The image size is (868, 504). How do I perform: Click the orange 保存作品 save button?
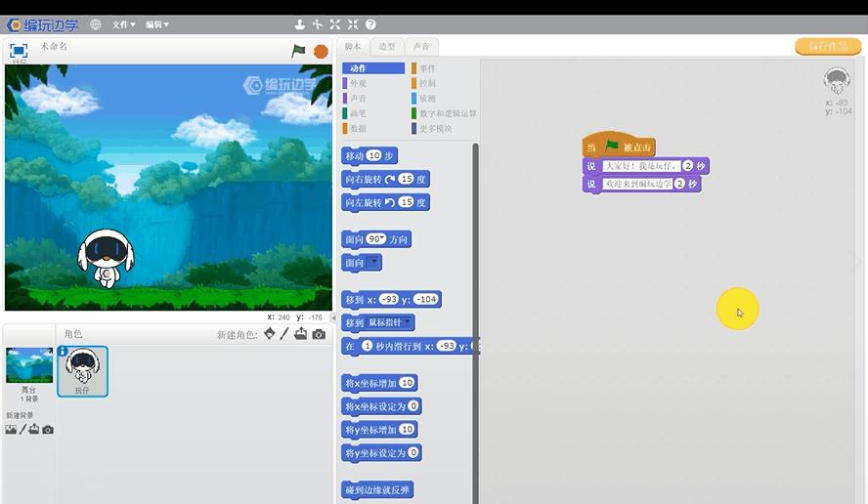pos(827,46)
